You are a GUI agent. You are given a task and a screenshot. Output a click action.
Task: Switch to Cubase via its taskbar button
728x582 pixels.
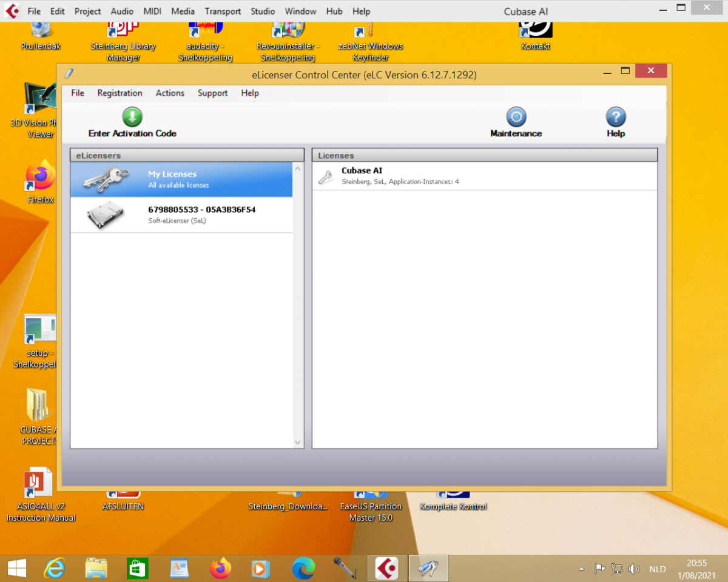point(387,568)
